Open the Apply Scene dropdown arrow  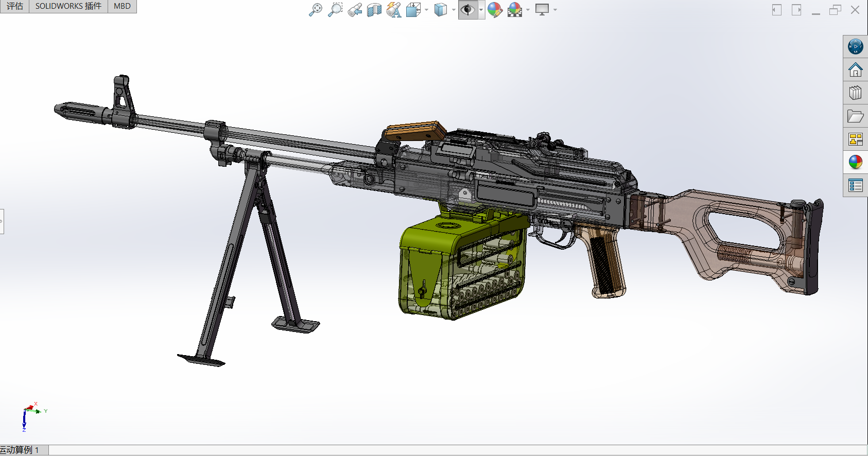pos(528,10)
